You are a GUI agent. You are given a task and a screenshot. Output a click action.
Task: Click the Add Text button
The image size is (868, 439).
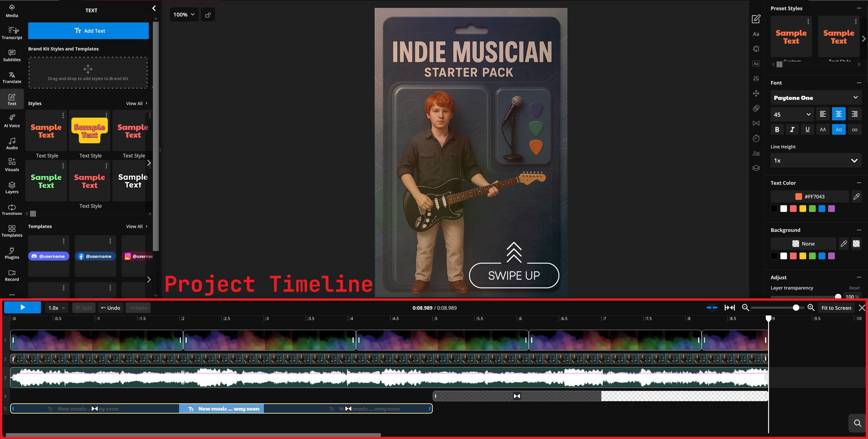(89, 31)
